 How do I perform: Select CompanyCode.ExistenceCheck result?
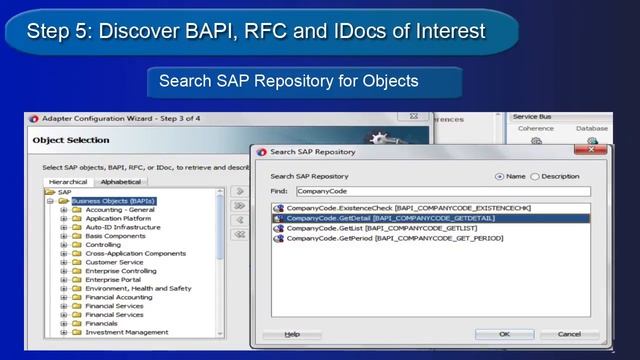(x=431, y=208)
